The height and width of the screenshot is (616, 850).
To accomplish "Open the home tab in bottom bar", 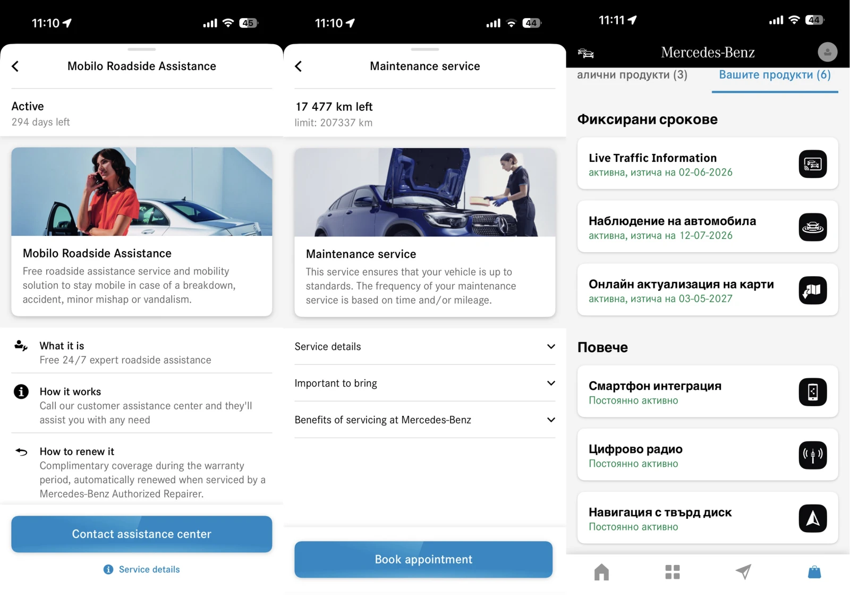I will point(601,572).
